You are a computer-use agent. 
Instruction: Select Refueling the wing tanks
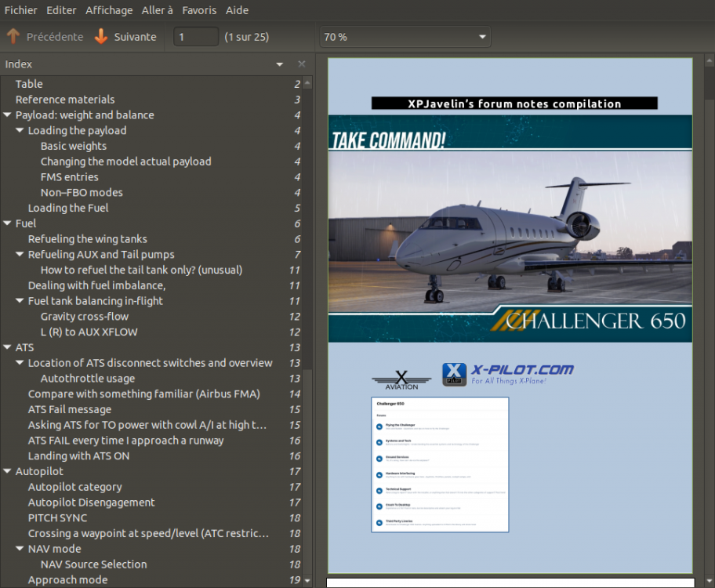click(88, 239)
